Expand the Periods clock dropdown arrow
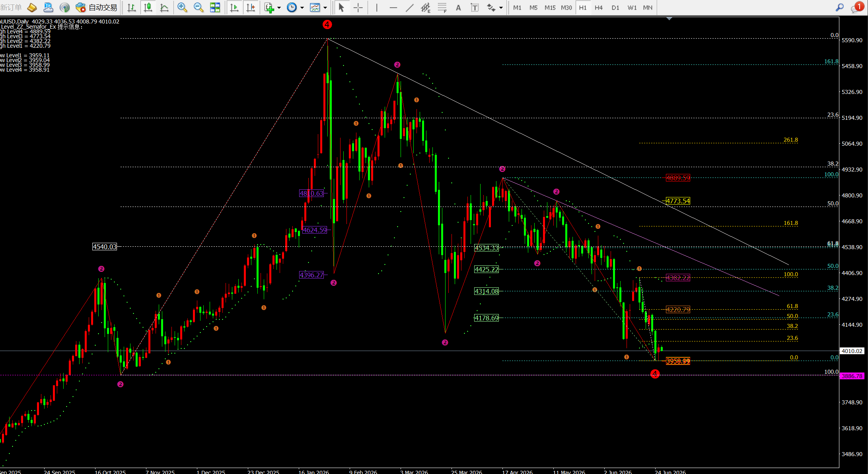This screenshot has height=474, width=868. pos(302,8)
